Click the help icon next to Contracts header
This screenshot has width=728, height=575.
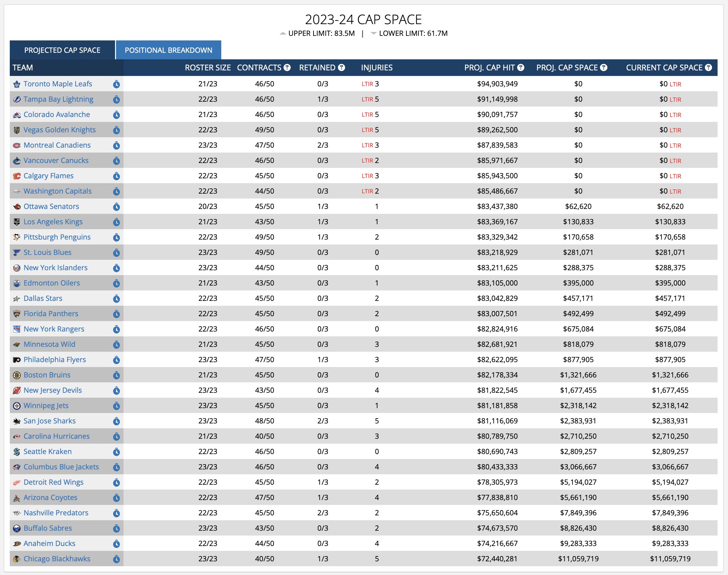click(x=287, y=68)
